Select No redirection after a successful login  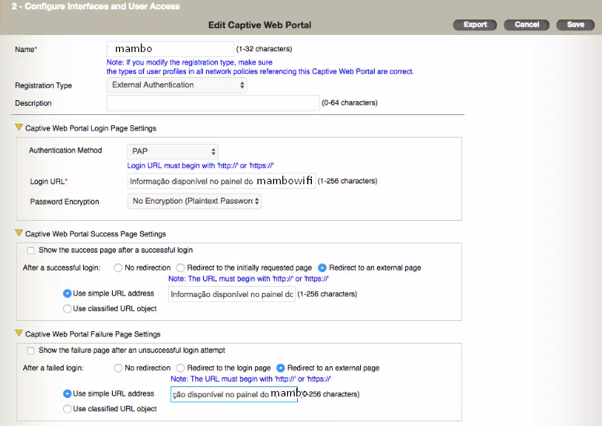pos(118,268)
